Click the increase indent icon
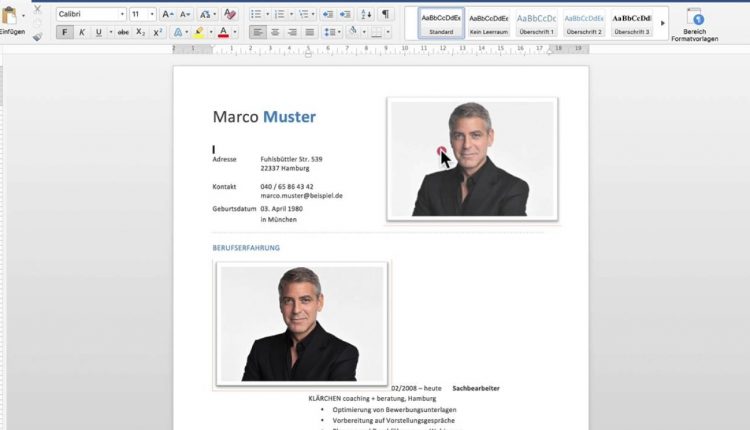Screen dimensions: 750x430 [345, 14]
